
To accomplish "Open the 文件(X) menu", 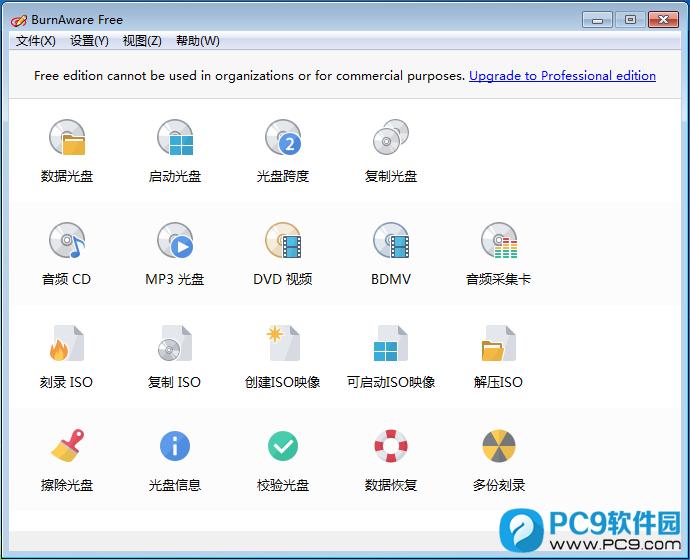I will (36, 41).
